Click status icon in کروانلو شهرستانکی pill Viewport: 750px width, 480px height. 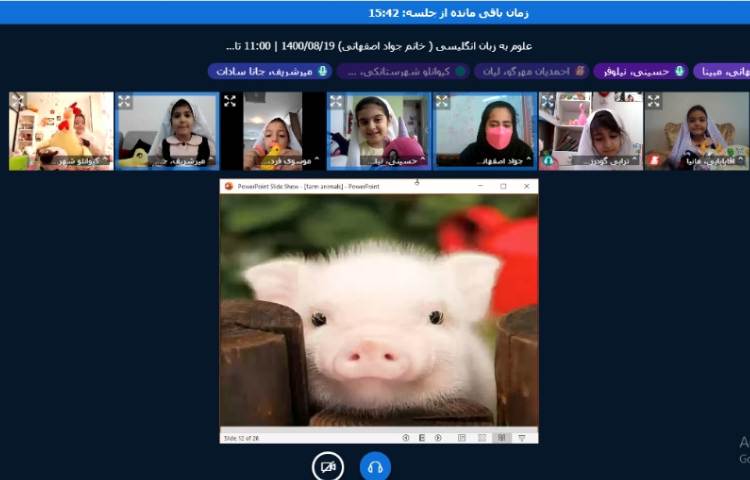tap(460, 71)
